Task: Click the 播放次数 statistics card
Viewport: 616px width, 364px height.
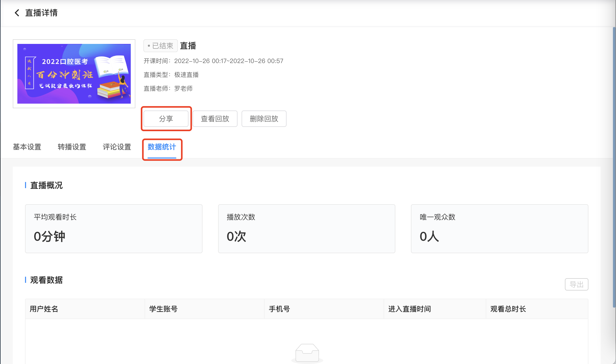Action: [x=307, y=229]
